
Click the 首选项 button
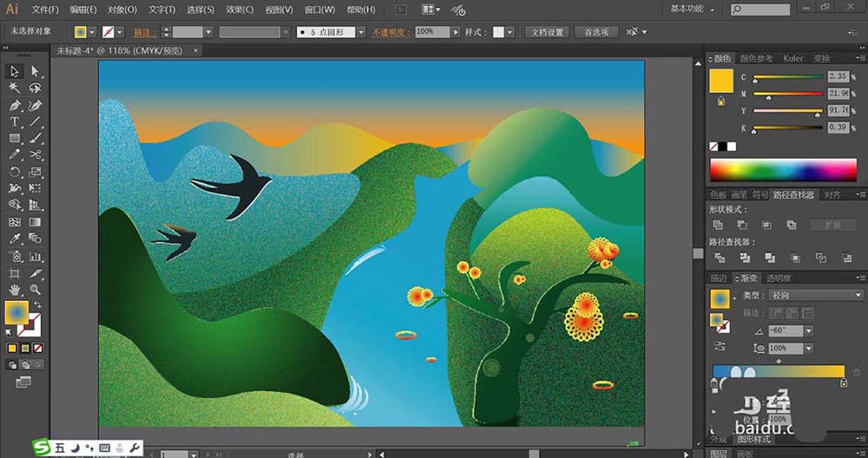[x=596, y=33]
